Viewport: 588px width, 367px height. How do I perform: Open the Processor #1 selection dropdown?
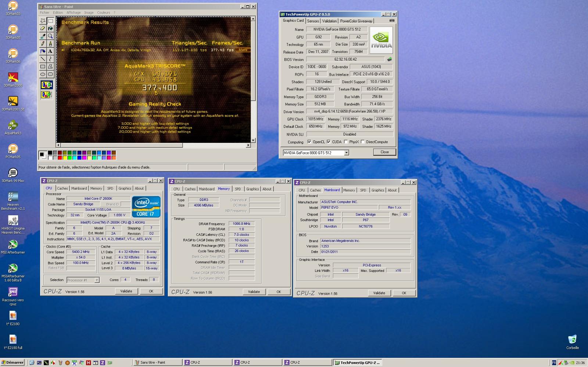(x=97, y=280)
